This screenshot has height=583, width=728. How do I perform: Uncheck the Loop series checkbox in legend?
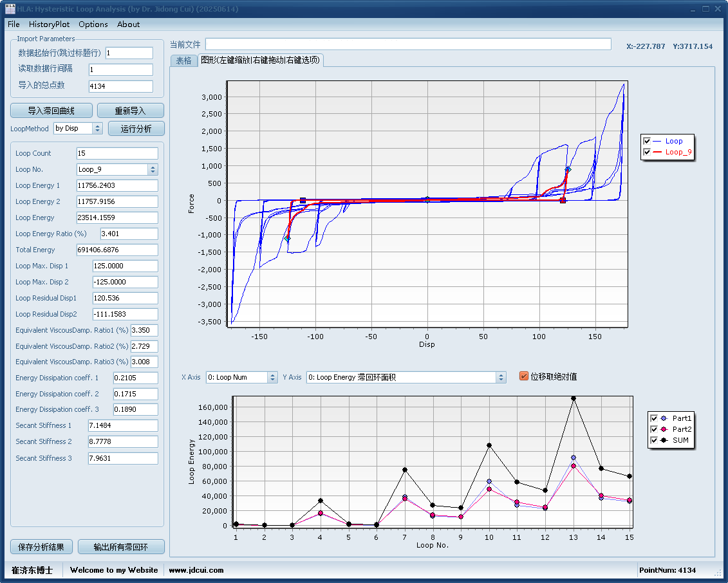tap(647, 141)
